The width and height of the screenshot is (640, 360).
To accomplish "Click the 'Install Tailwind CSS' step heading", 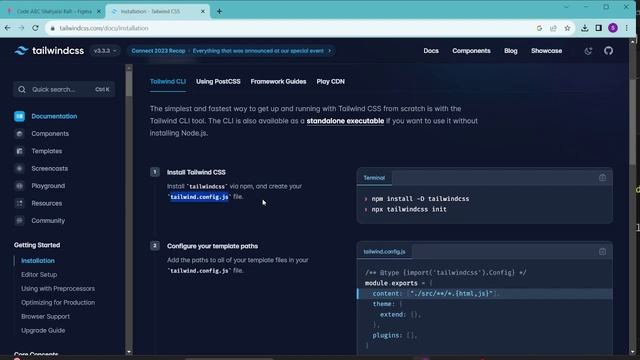I will [x=196, y=172].
